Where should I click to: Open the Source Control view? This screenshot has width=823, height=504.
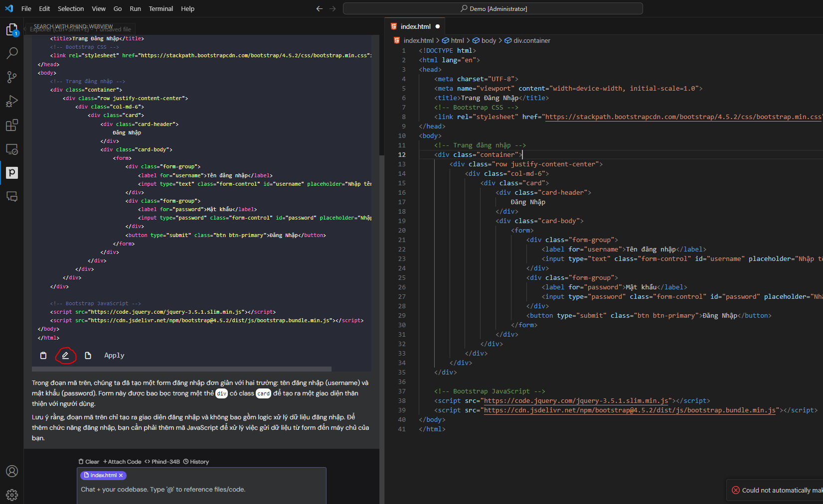(x=11, y=77)
